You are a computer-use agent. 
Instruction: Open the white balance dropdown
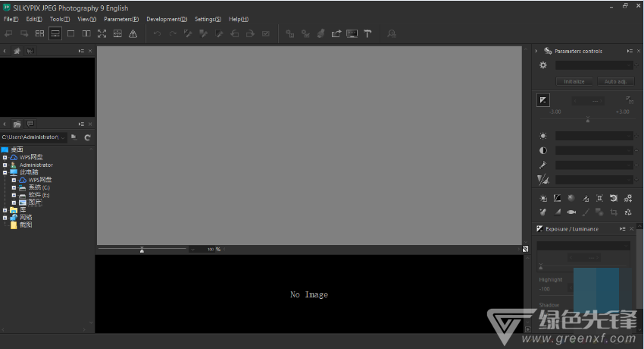coord(594,136)
